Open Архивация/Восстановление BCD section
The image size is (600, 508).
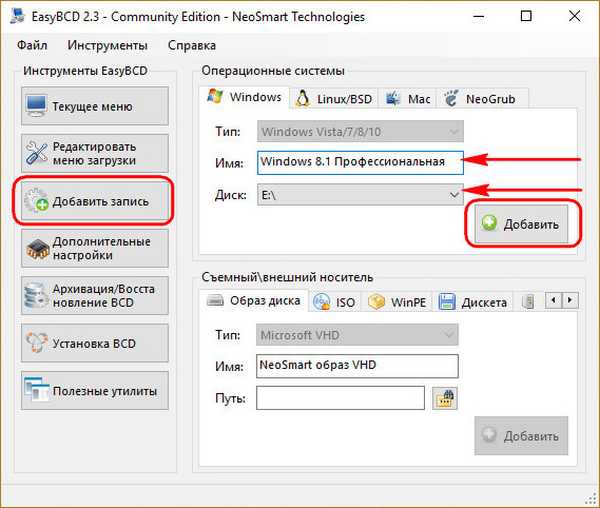point(94,296)
